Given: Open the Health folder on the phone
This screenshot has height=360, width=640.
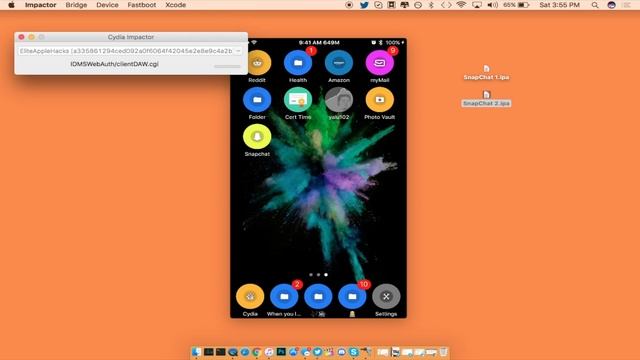Looking at the screenshot, I should 298,63.
